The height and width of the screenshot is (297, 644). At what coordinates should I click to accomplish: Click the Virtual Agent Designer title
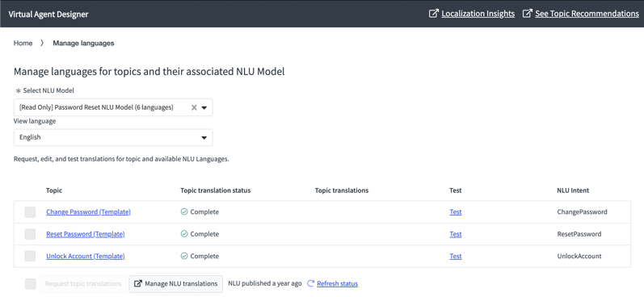48,14
